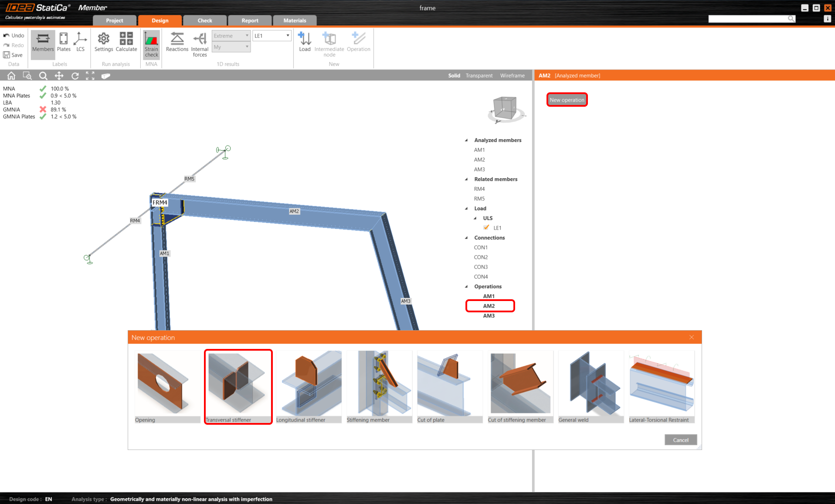Open the Project tab
Screen dimensions: 835x504
coord(115,20)
